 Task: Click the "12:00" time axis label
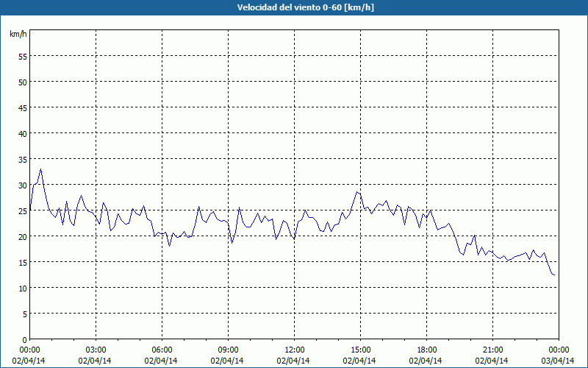click(295, 350)
